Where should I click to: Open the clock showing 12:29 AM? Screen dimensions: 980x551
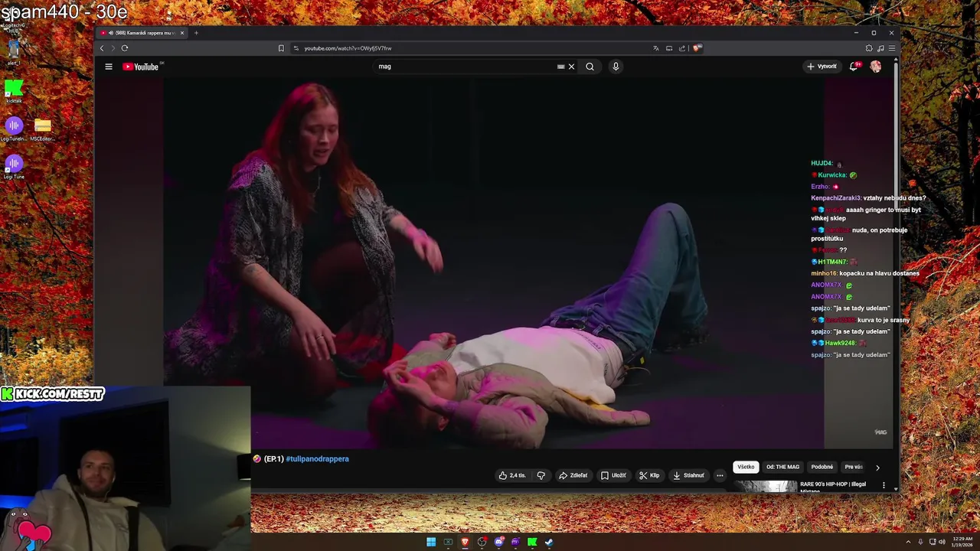(962, 542)
